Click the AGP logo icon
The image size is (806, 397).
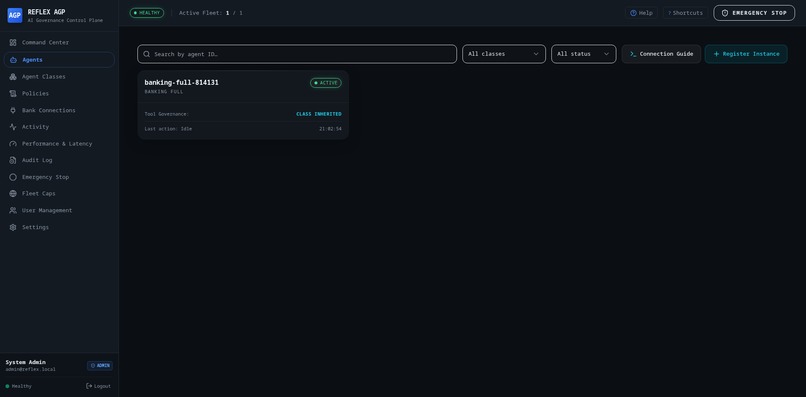(x=14, y=15)
